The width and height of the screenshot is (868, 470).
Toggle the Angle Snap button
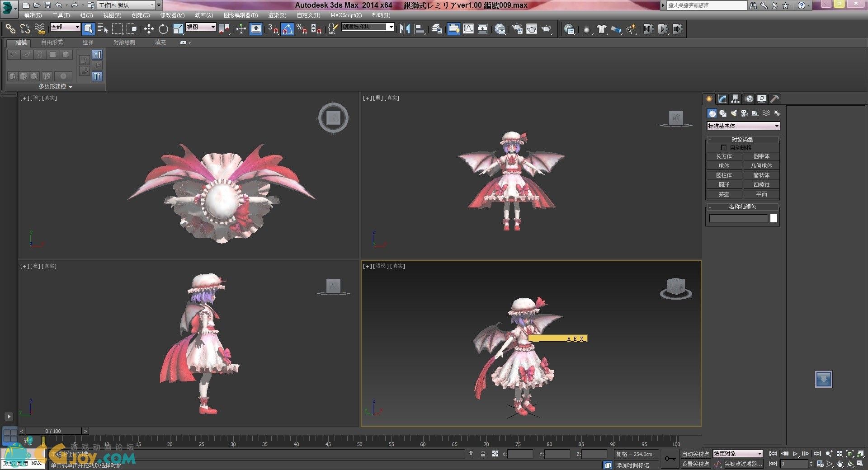tap(288, 29)
